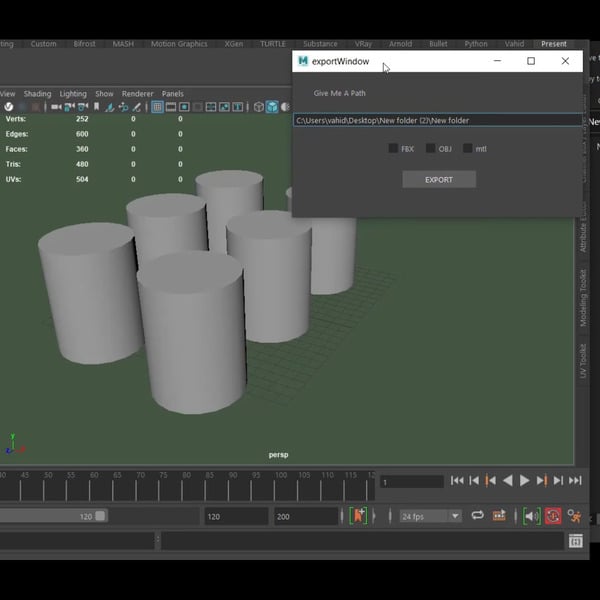Viewport: 600px width, 600px height.
Task: Enable the OBJ export checkbox
Action: point(430,149)
